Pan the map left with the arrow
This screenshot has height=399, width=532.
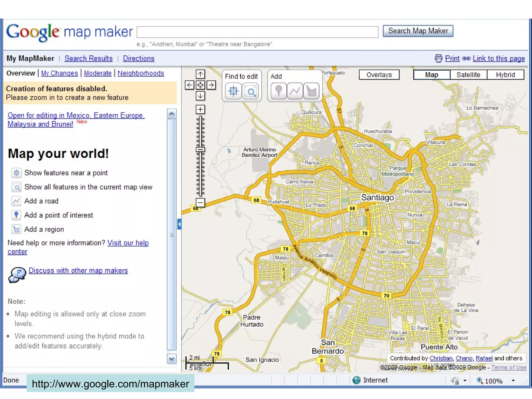point(189,85)
